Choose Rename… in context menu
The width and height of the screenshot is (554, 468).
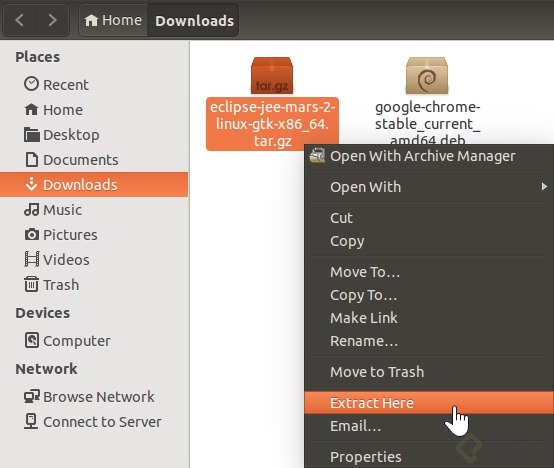429,341
